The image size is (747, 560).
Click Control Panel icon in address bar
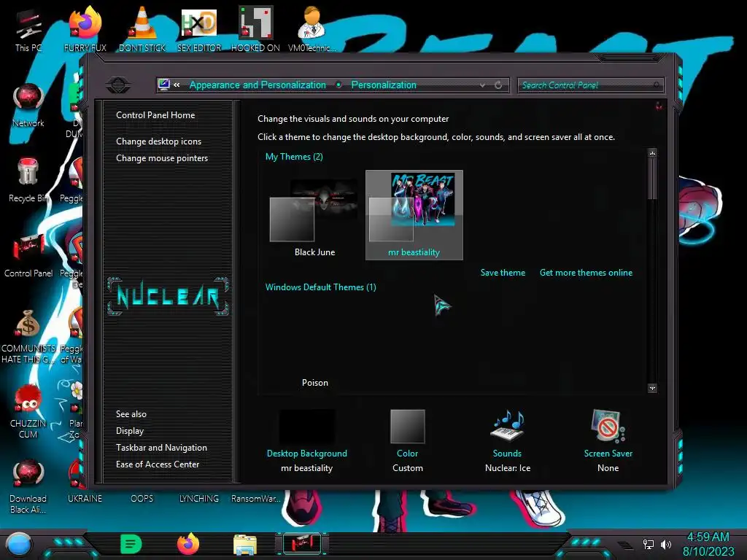pos(163,85)
